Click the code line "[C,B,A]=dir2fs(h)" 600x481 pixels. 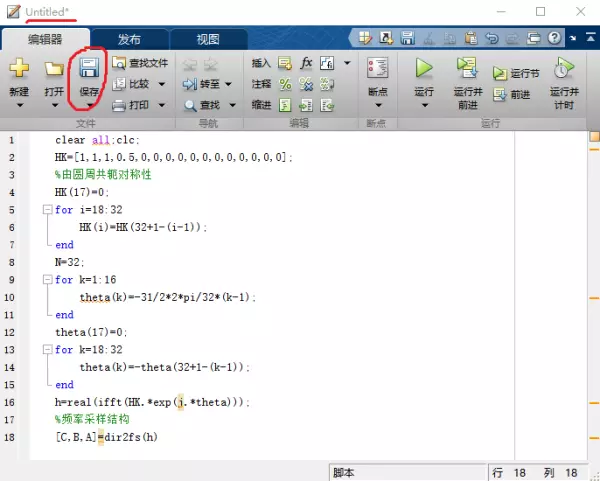[106, 437]
